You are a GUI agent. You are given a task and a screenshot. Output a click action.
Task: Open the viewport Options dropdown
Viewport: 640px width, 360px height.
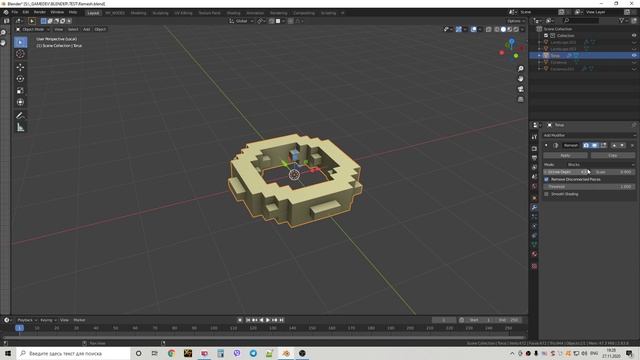coord(516,21)
